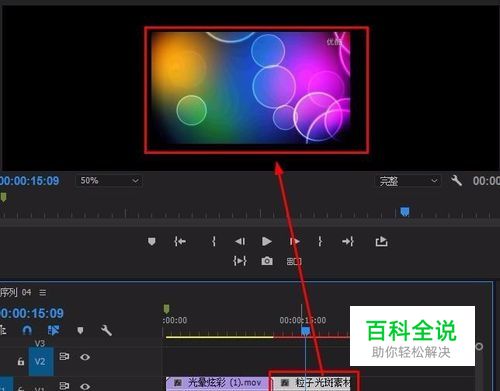
Task: Mark Out point brace button
Action: coord(320,241)
